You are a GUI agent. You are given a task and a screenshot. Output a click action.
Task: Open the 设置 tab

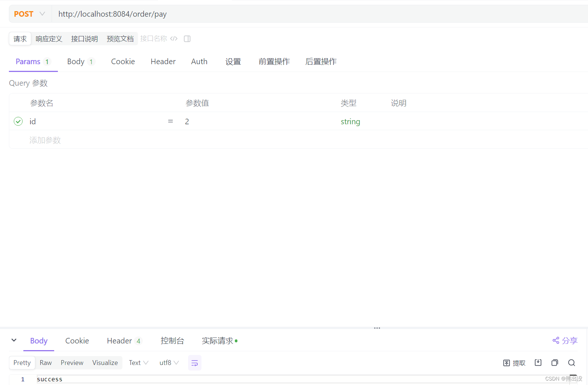click(x=233, y=62)
